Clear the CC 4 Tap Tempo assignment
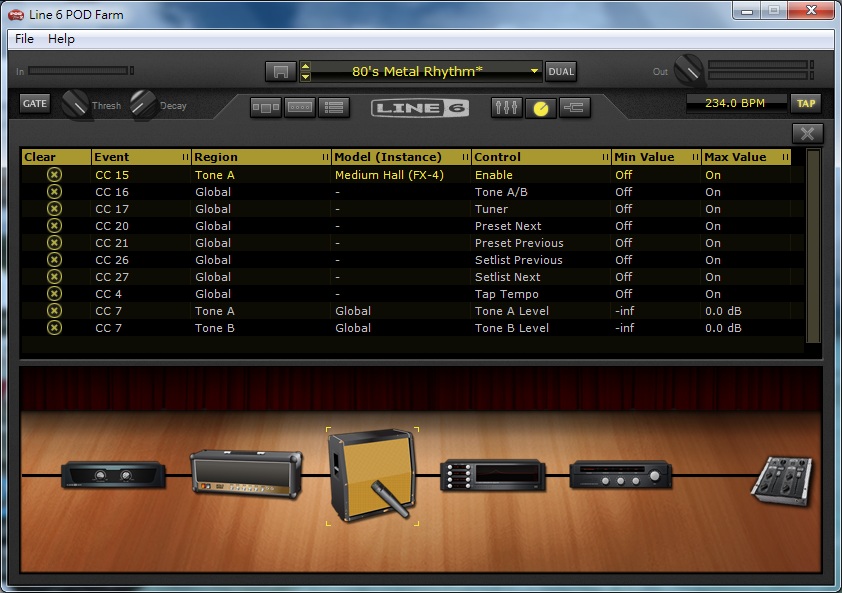The width and height of the screenshot is (842, 593). click(54, 294)
